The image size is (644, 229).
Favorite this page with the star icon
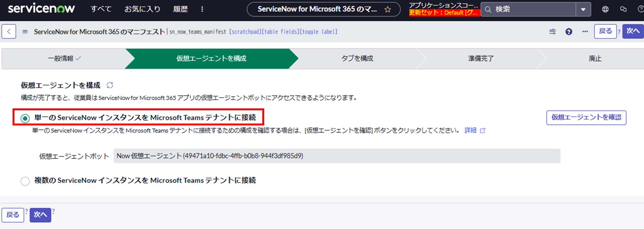click(x=388, y=9)
